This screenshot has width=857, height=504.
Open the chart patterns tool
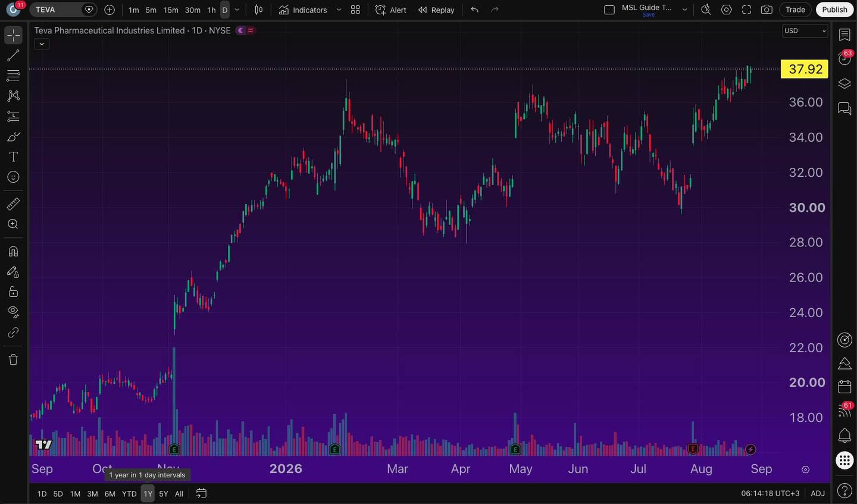pyautogui.click(x=13, y=96)
